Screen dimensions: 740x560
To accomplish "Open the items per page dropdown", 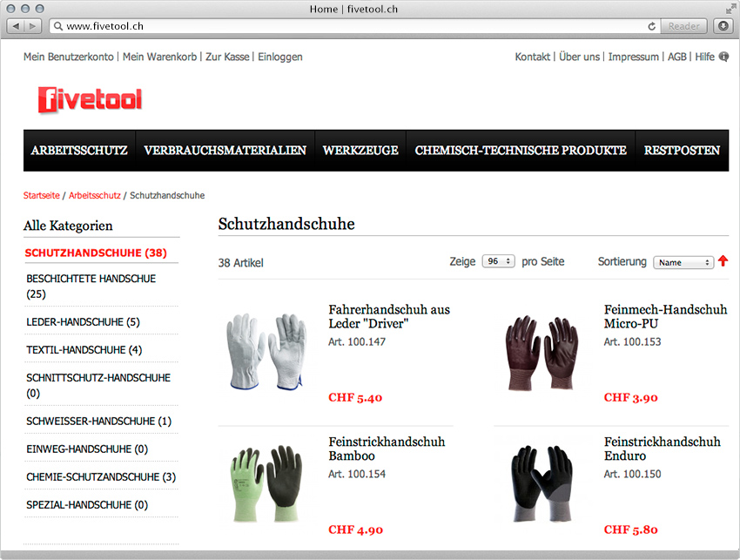I will point(498,261).
